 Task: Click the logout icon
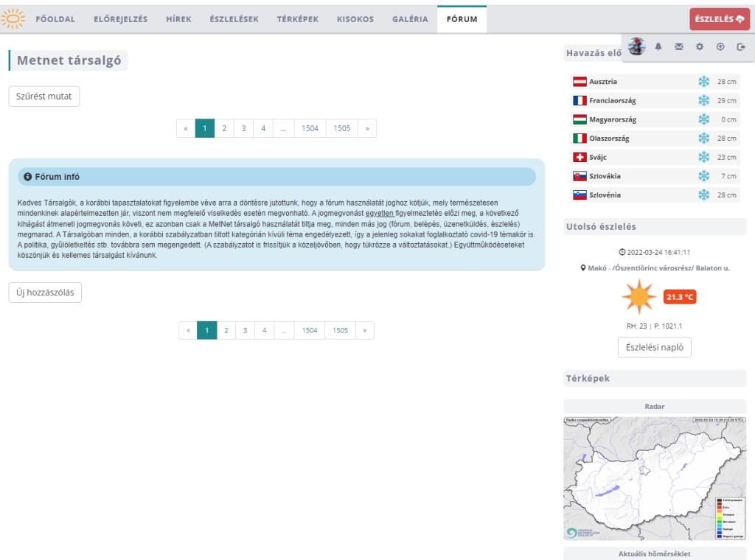pyautogui.click(x=741, y=47)
